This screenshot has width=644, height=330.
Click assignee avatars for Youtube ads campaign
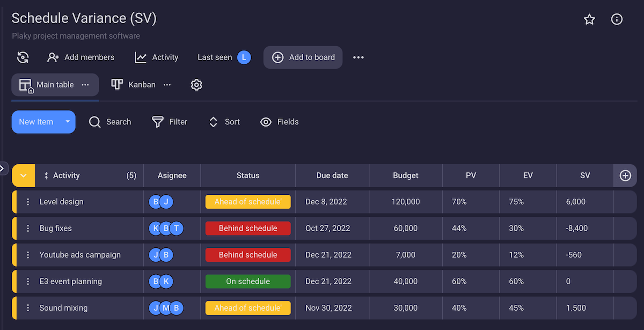pyautogui.click(x=161, y=255)
